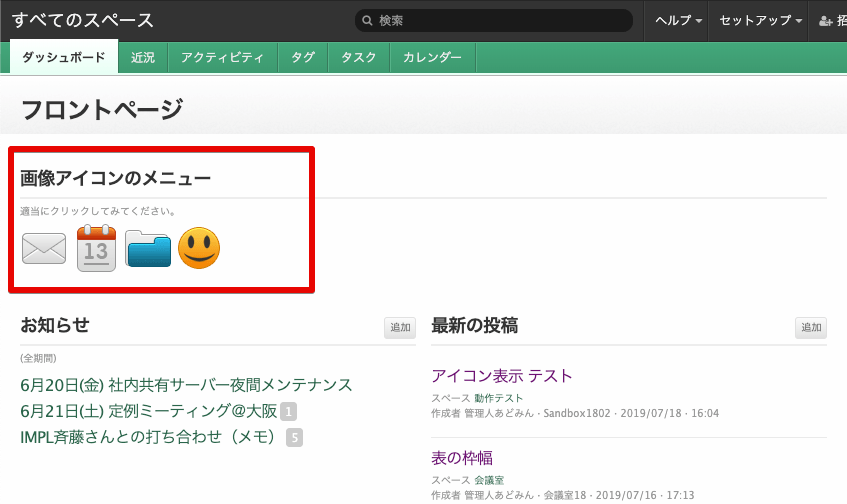Click 追加 button in お知らせ section
This screenshot has width=847, height=504.
pos(400,327)
